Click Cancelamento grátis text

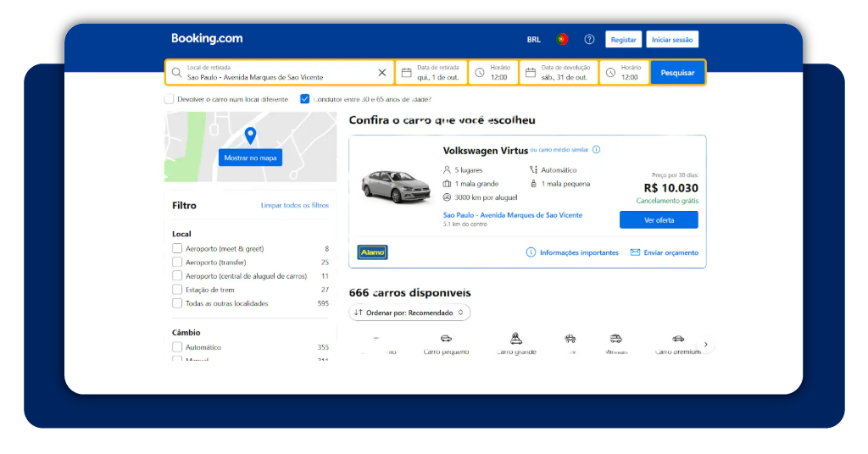click(667, 201)
